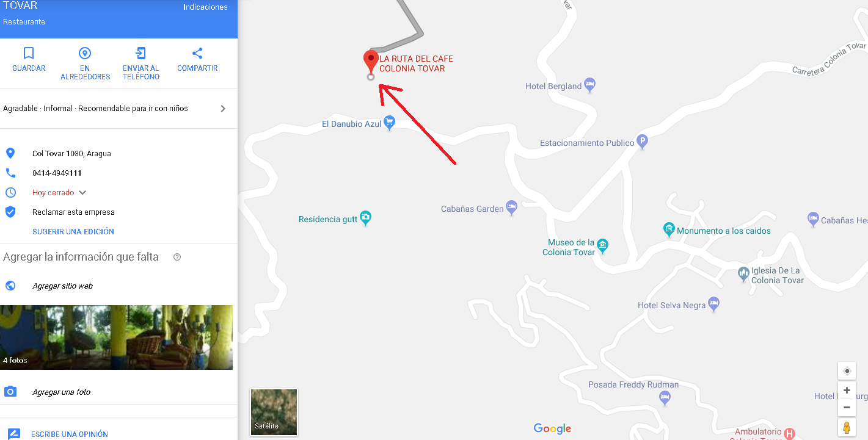
Task: Select Enviar al teléfono icon
Action: click(x=141, y=53)
